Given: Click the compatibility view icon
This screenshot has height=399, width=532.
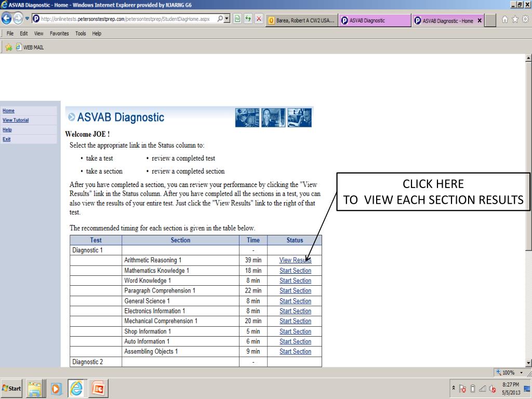Looking at the screenshot, I should pos(237,19).
